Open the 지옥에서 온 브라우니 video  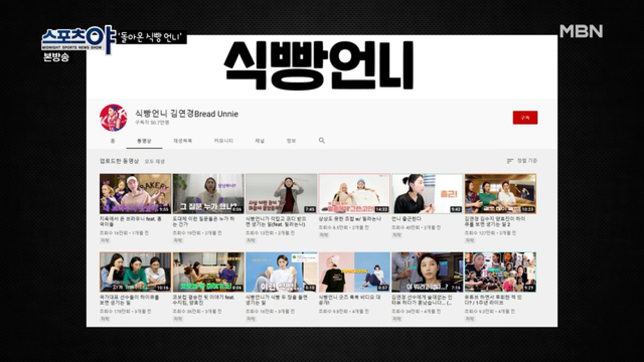pyautogui.click(x=134, y=193)
